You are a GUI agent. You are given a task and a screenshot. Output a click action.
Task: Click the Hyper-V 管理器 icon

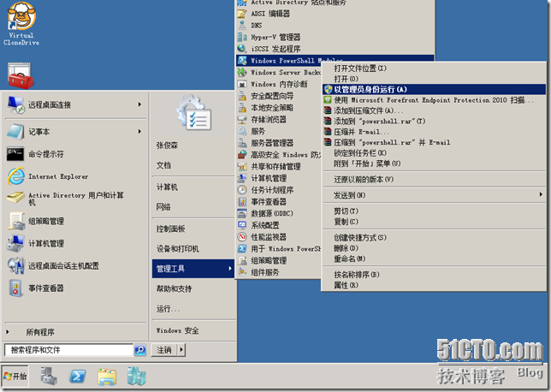click(x=242, y=37)
